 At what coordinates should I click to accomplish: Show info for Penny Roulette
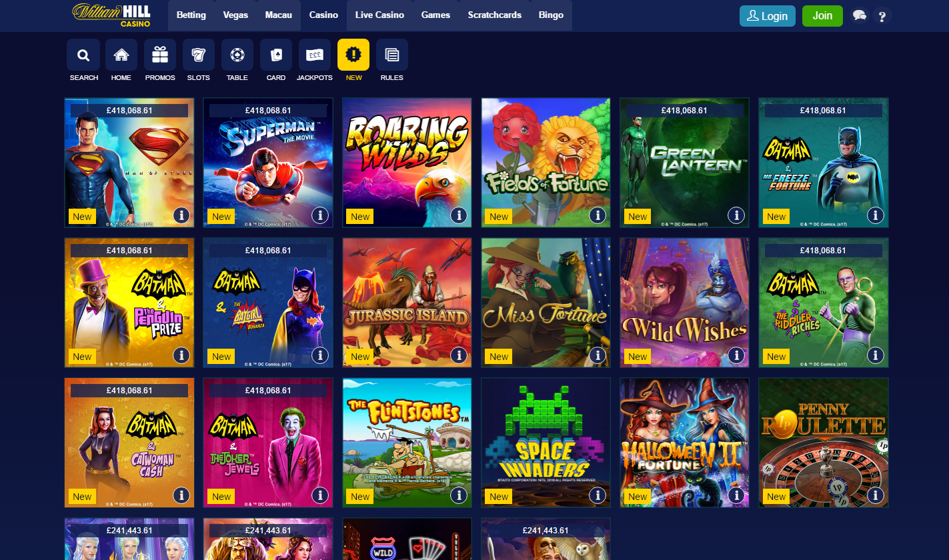coord(875,495)
